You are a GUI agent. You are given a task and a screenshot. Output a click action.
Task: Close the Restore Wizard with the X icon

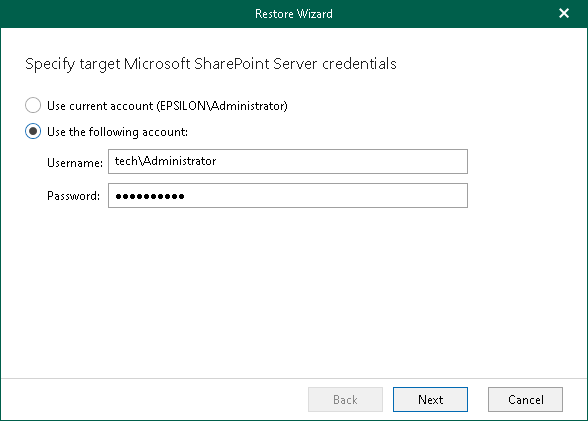[x=564, y=13]
